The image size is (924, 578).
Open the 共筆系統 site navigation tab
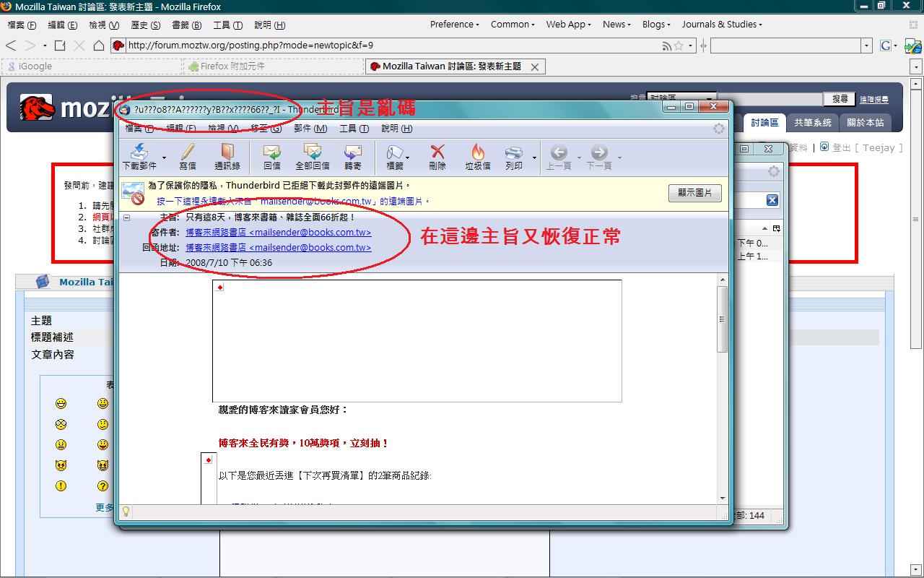coord(813,123)
